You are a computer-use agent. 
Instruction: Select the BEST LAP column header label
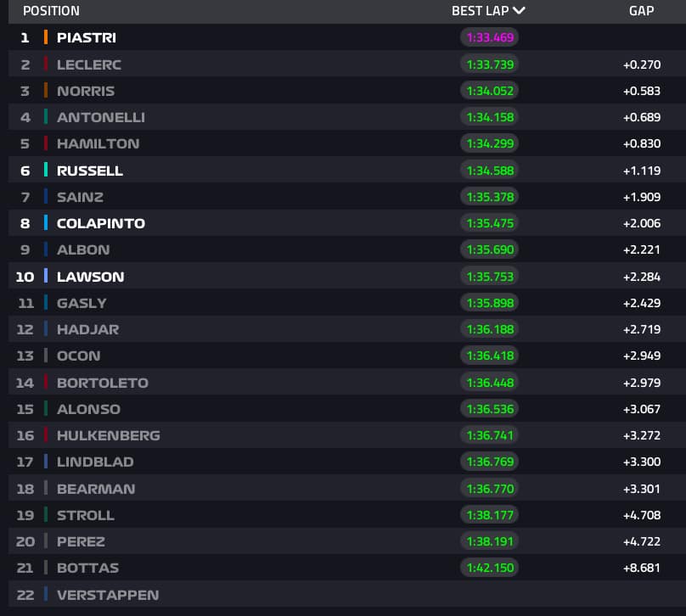(480, 11)
